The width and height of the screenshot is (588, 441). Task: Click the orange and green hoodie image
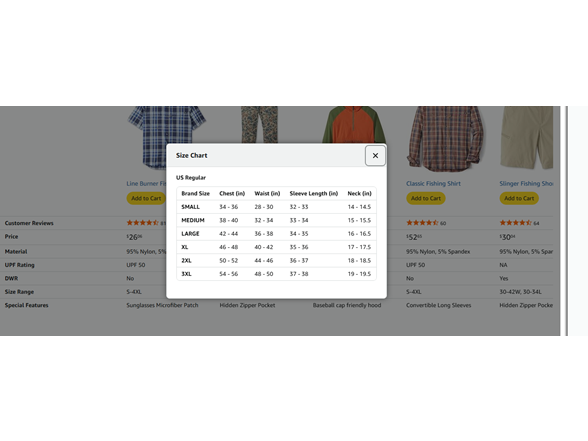click(x=354, y=124)
